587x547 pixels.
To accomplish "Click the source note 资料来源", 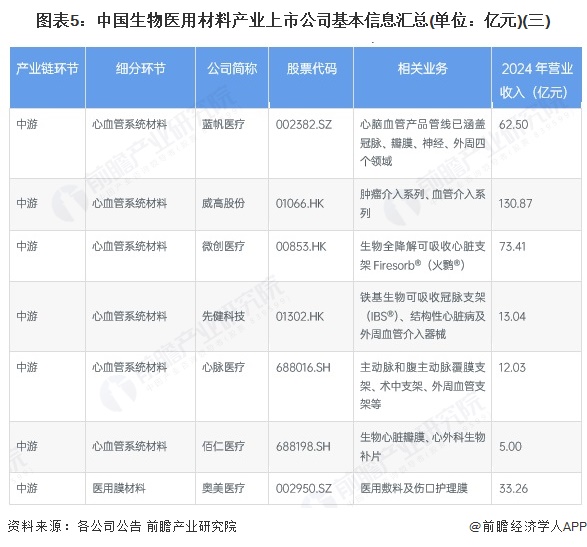I will tap(122, 526).
